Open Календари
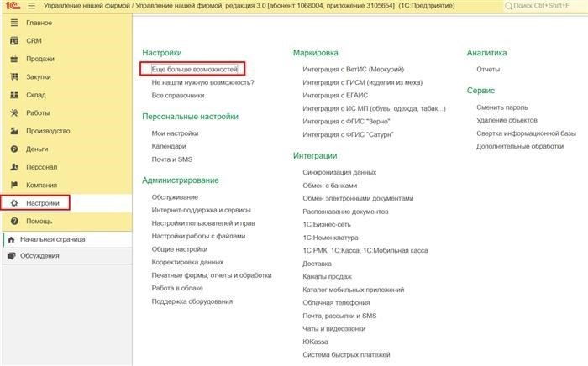This screenshot has height=366, width=588. (169, 146)
